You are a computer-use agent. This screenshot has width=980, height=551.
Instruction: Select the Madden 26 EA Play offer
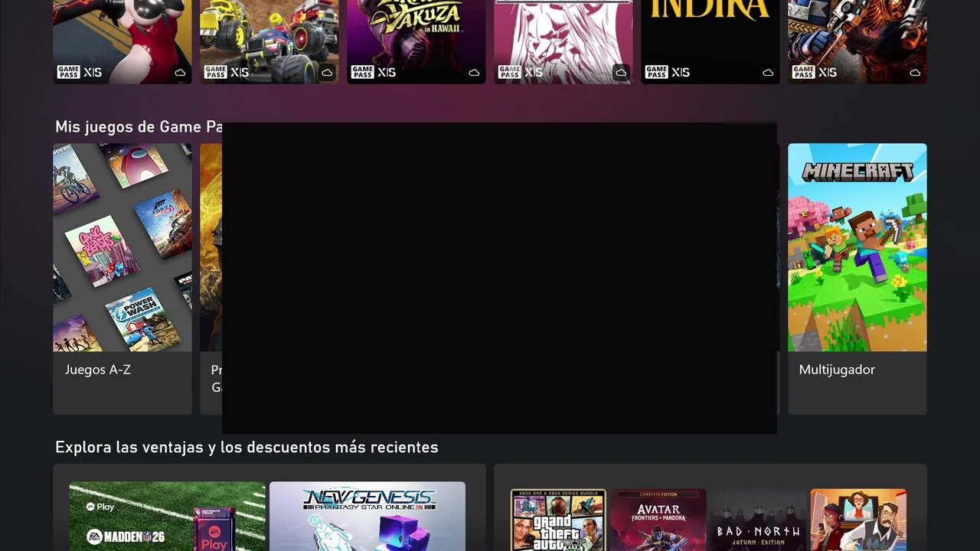(x=168, y=517)
